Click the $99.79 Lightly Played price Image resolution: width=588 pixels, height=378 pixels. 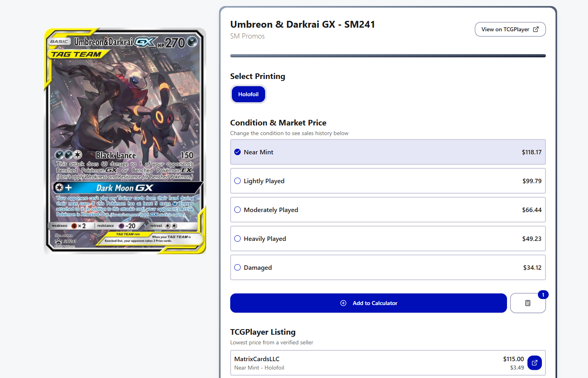[532, 181]
